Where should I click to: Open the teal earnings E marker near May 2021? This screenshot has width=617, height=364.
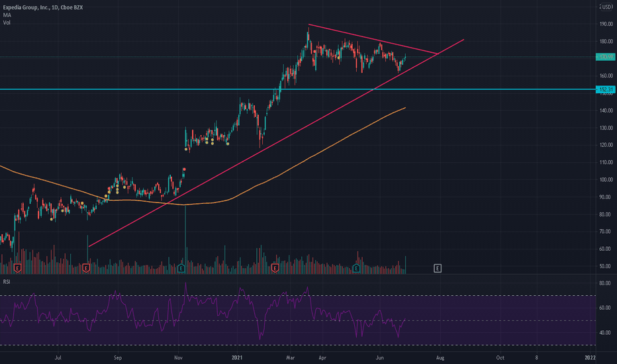pos(356,269)
